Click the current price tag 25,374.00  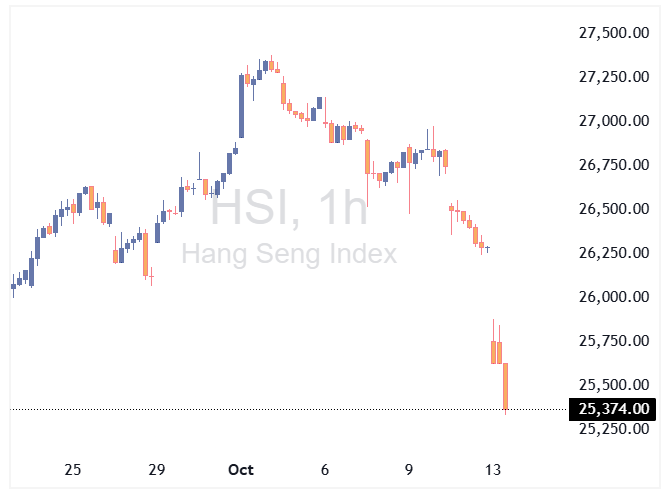pyautogui.click(x=613, y=408)
